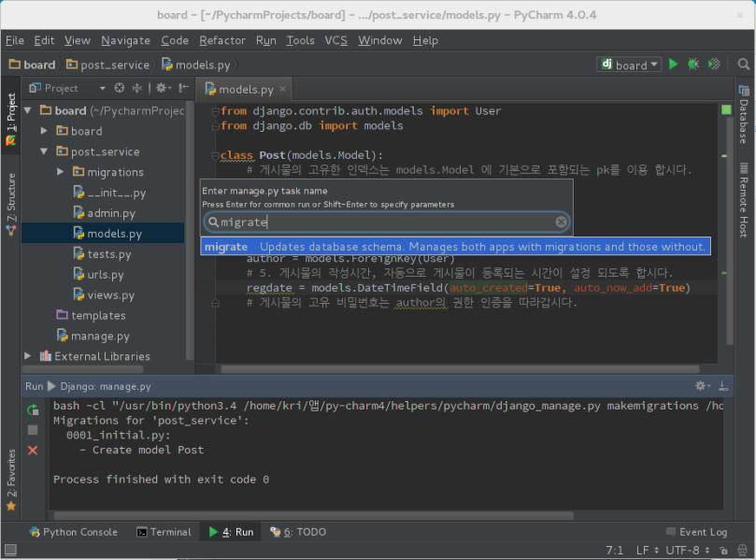Clear the migrate search field
Screen dimensions: 756x560
561,222
